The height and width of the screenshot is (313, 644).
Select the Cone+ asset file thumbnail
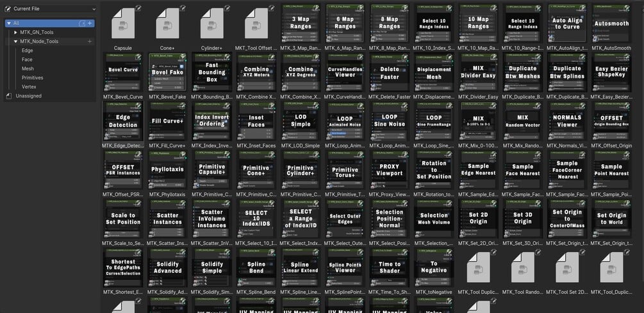(167, 24)
